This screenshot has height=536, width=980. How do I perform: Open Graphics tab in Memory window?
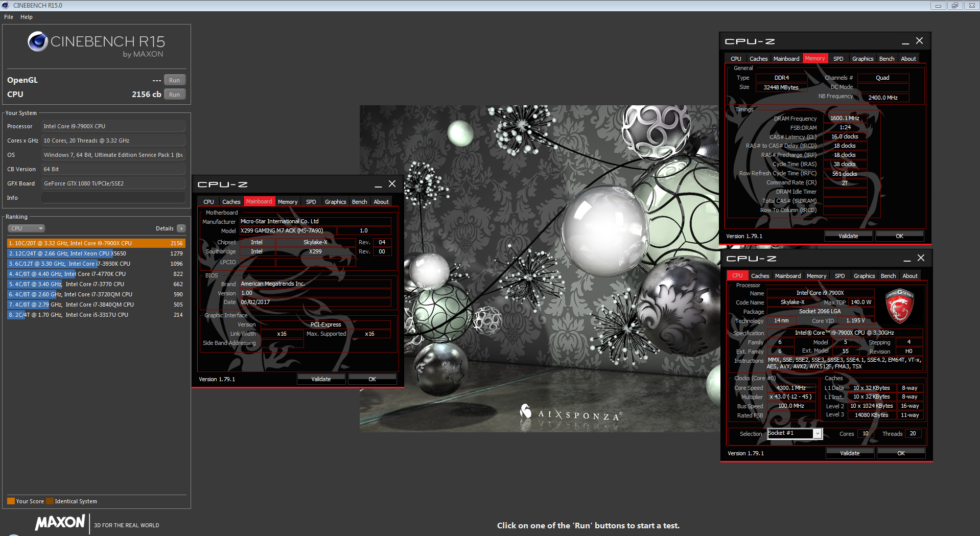tap(863, 59)
